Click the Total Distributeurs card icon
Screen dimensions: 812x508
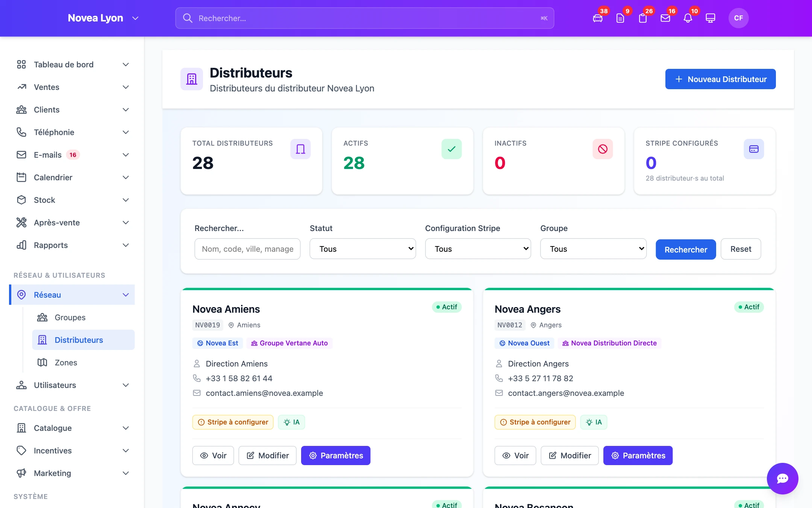(300, 149)
